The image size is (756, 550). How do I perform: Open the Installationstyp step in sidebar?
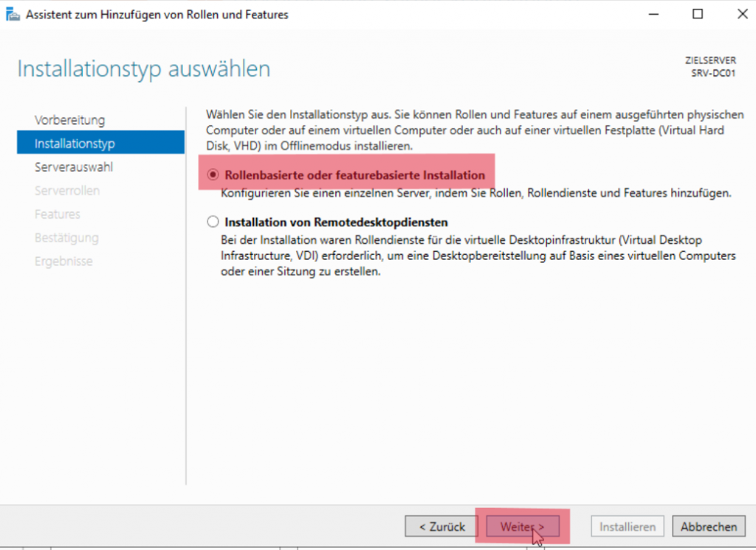pos(74,143)
